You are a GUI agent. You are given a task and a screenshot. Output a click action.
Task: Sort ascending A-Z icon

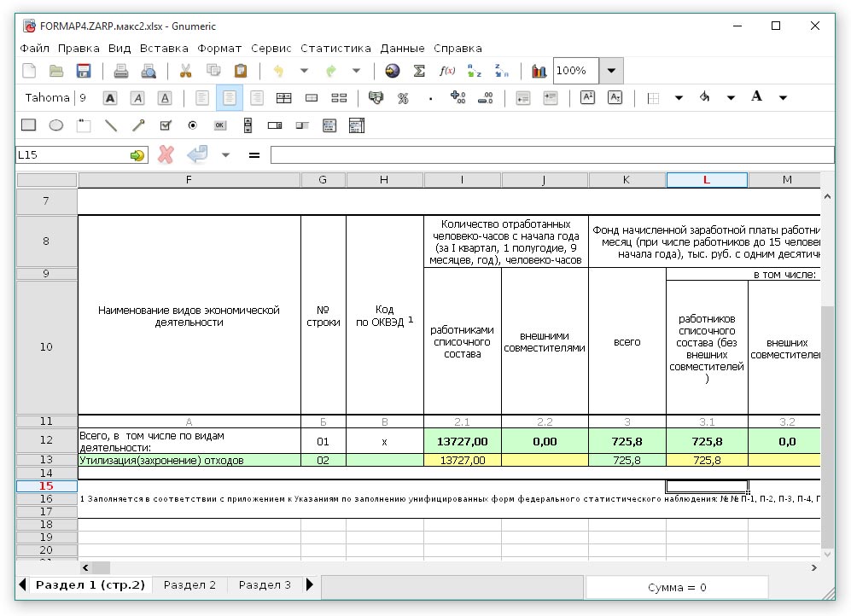475,71
